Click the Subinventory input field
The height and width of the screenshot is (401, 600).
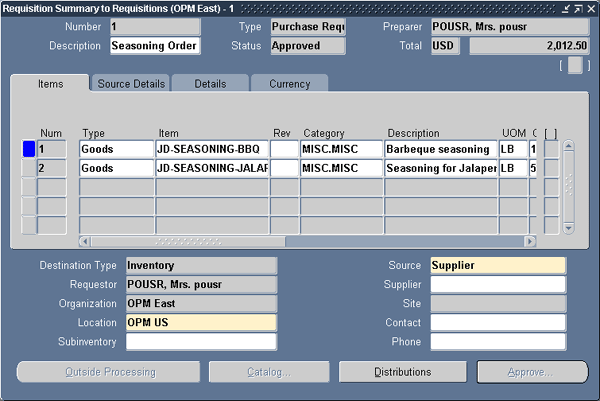(x=200, y=342)
